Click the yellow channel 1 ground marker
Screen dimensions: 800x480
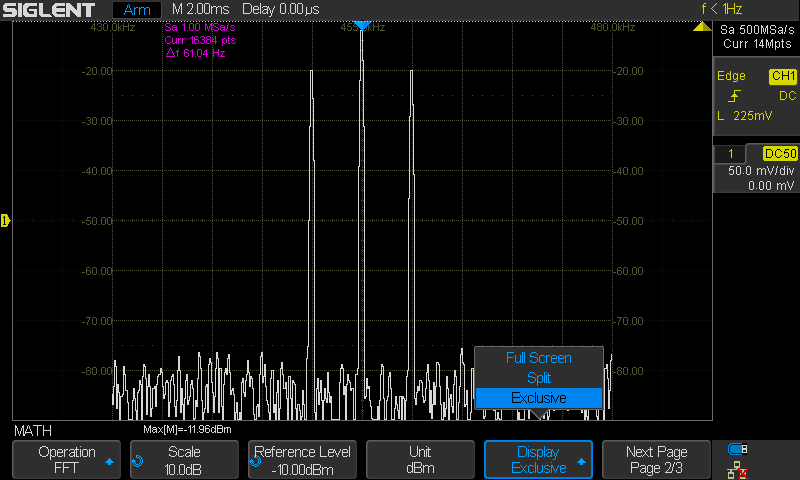click(x=5, y=220)
